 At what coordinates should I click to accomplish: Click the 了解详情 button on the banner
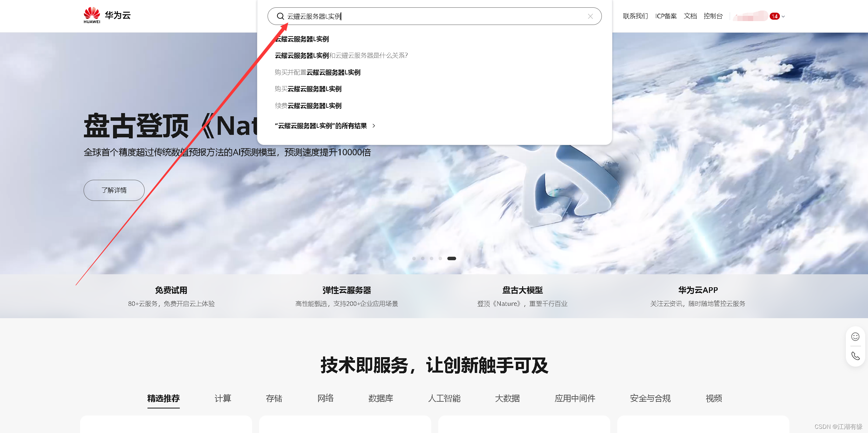[114, 190]
